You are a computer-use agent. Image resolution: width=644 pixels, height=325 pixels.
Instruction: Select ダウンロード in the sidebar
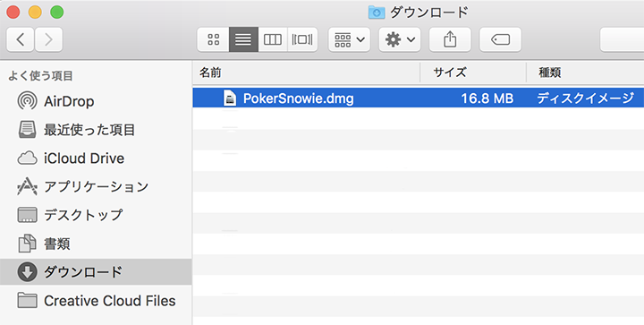[96, 272]
